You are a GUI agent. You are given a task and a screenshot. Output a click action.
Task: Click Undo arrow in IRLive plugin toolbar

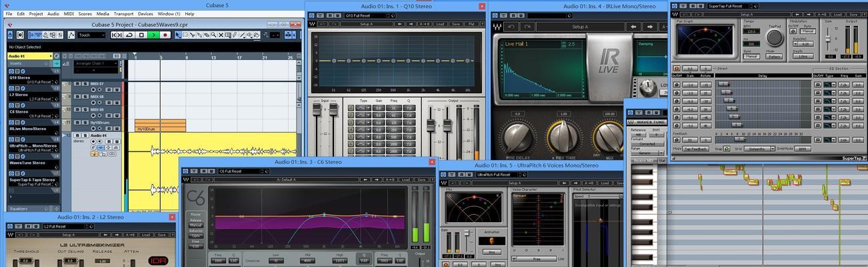click(511, 27)
